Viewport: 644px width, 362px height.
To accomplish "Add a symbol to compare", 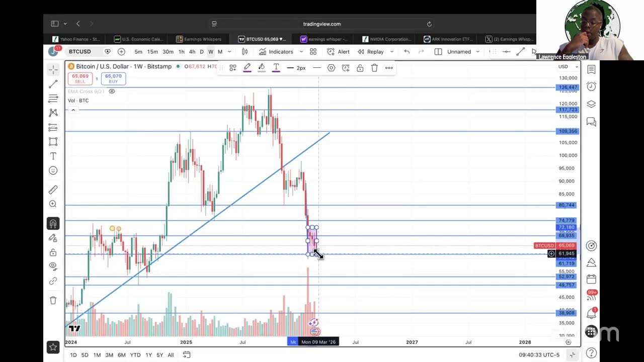I will [121, 52].
